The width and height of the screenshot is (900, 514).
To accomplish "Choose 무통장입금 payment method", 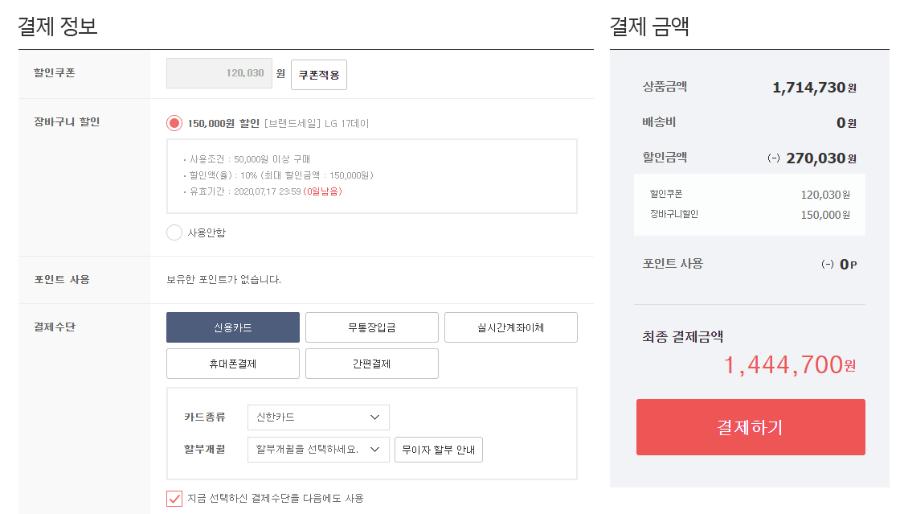I will (x=372, y=327).
